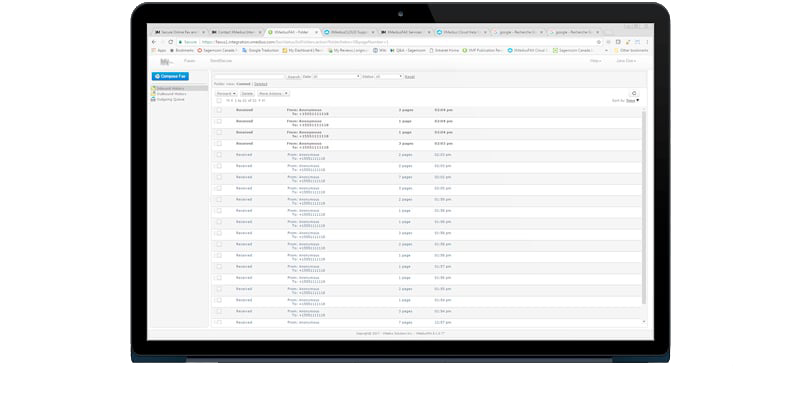Open the More Actions dropdown
Viewport: 800px width, 393px height.
(x=273, y=94)
